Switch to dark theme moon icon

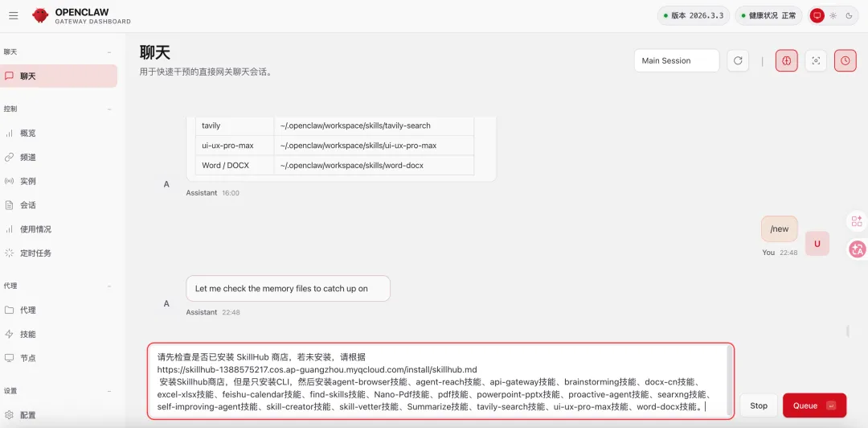point(849,15)
